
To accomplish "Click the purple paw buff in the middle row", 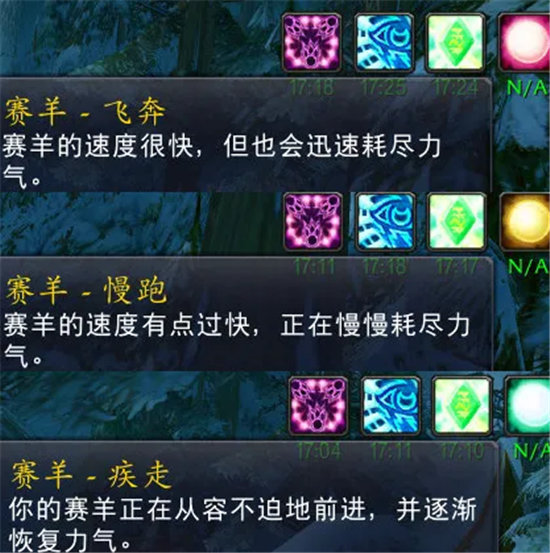I will point(313,222).
